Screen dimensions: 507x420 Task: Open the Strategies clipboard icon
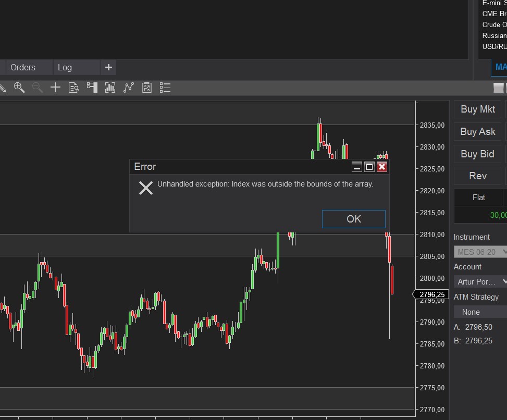147,88
